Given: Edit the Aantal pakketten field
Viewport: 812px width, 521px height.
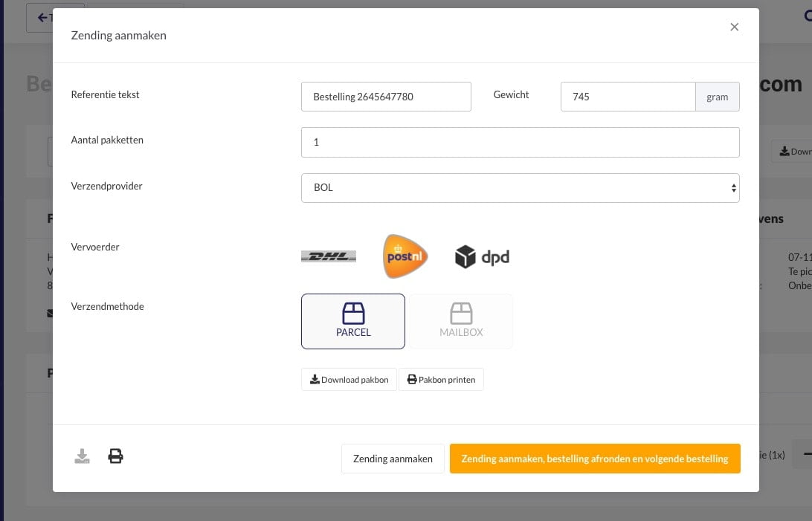Looking at the screenshot, I should point(520,142).
